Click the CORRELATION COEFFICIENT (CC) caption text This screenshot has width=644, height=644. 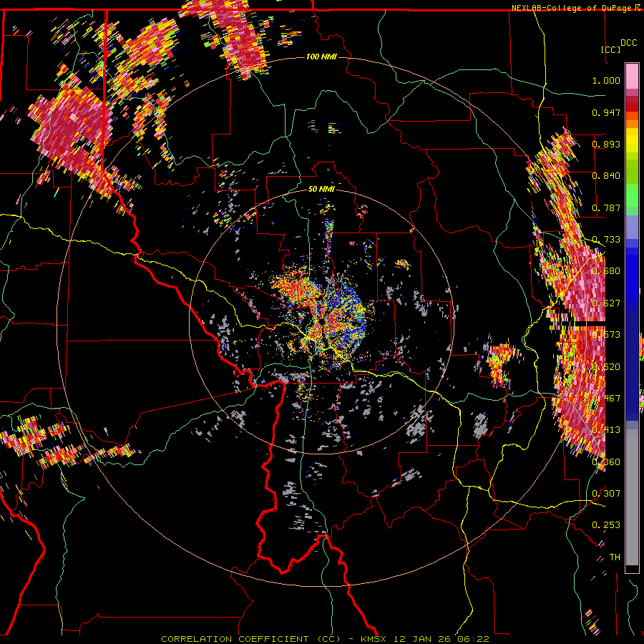[251, 639]
